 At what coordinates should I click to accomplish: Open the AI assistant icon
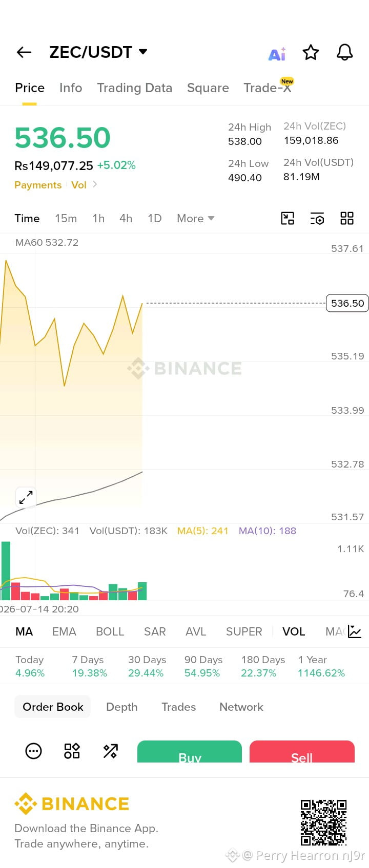[x=277, y=54]
